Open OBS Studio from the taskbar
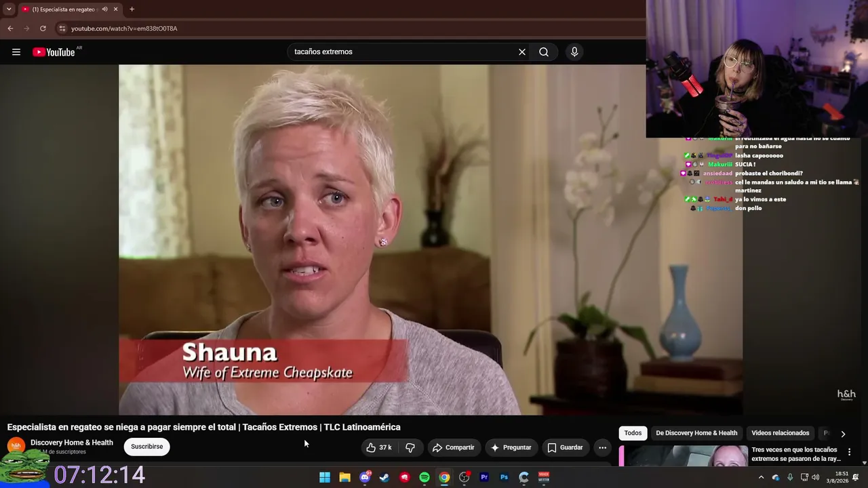Image resolution: width=868 pixels, height=488 pixels. click(x=465, y=477)
